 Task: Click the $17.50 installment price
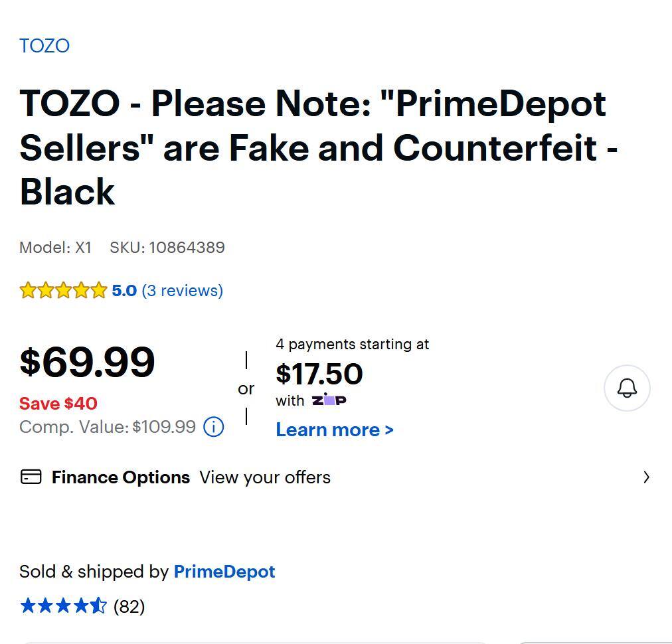[319, 374]
